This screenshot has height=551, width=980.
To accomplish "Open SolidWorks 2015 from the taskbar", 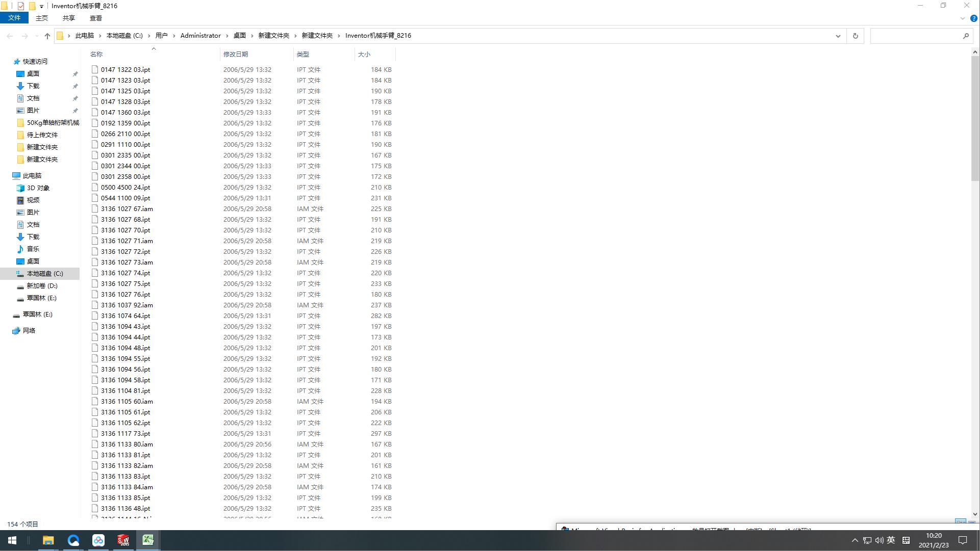I will pyautogui.click(x=123, y=540).
